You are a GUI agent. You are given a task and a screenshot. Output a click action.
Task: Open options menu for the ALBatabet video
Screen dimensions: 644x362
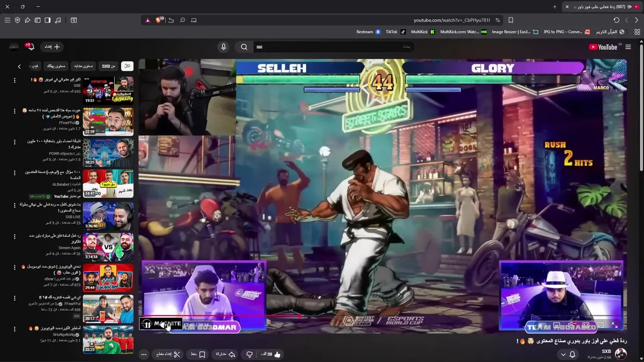coord(15,173)
